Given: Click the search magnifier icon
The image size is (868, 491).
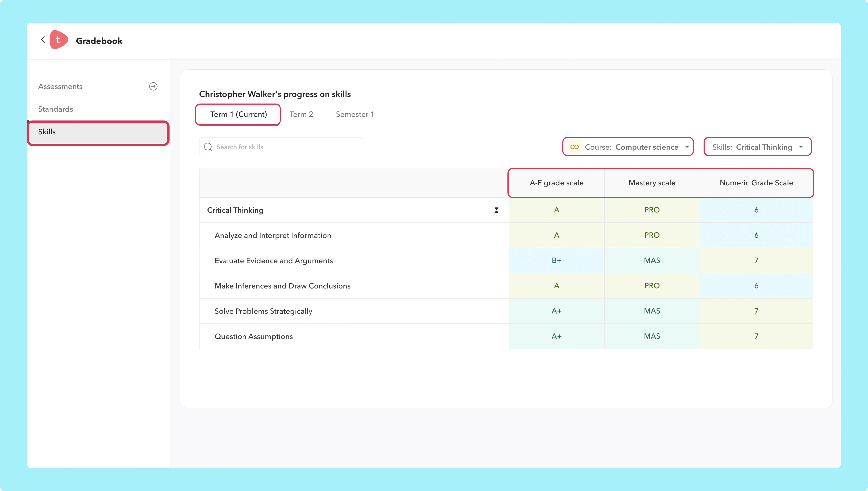Looking at the screenshot, I should pos(208,147).
